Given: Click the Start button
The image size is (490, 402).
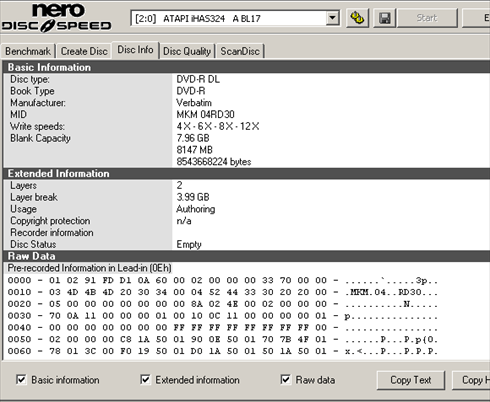Looking at the screenshot, I should [427, 18].
